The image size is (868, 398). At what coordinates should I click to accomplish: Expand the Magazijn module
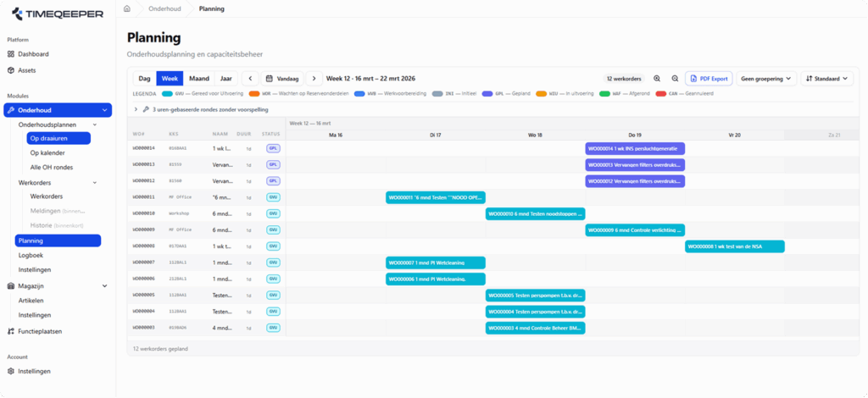coord(105,286)
